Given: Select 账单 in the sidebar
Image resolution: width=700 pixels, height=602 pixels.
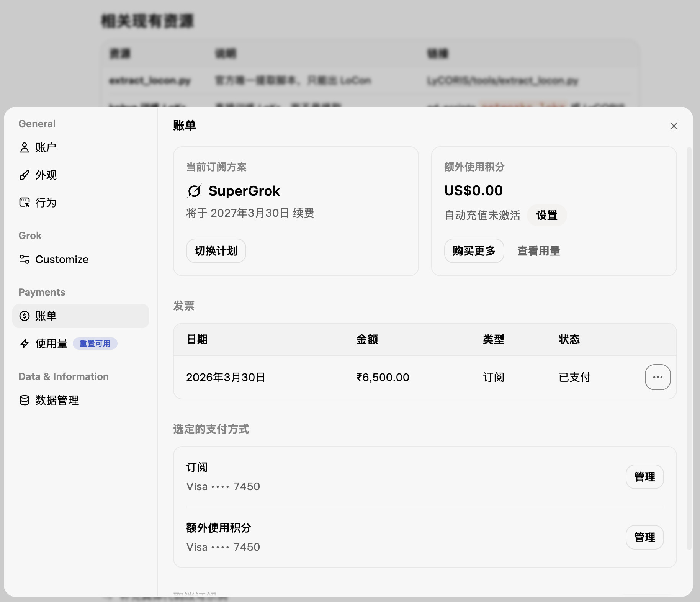Looking at the screenshot, I should coord(81,316).
